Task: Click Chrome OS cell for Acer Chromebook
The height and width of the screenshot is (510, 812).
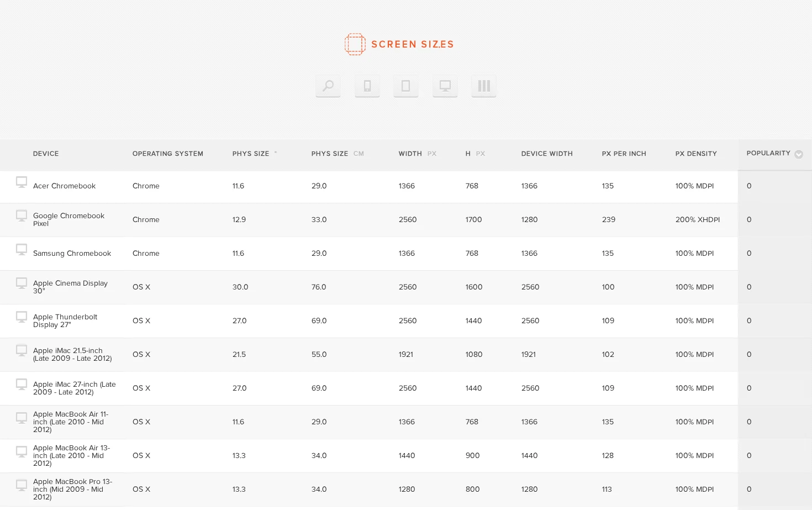Action: [146, 186]
